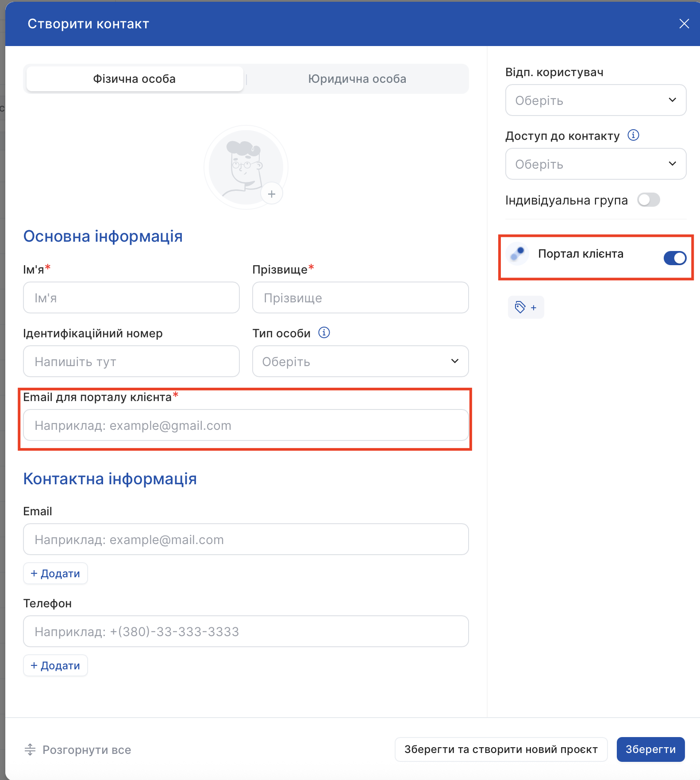Open the Тип особи dropdown

click(360, 361)
